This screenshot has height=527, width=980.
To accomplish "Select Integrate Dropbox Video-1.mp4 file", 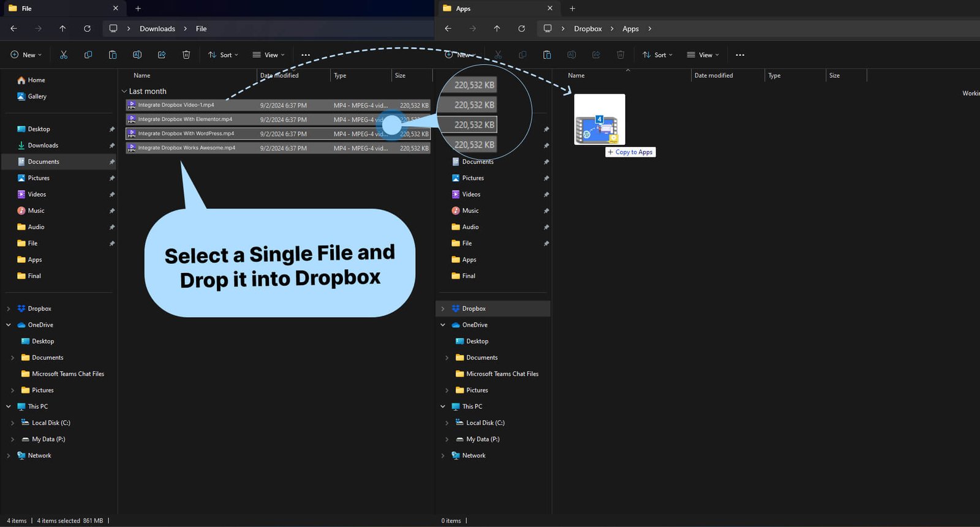I will click(x=278, y=105).
